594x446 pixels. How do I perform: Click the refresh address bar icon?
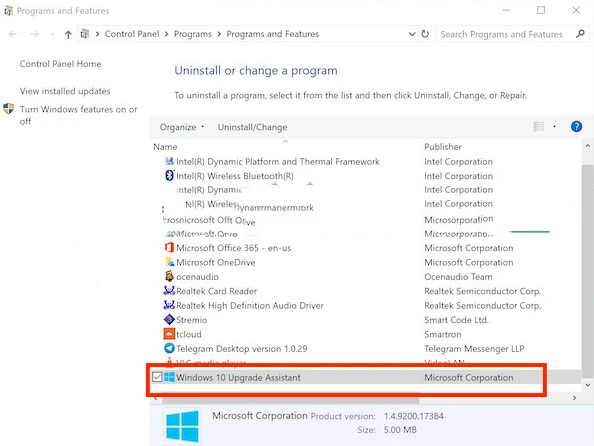coord(425,34)
